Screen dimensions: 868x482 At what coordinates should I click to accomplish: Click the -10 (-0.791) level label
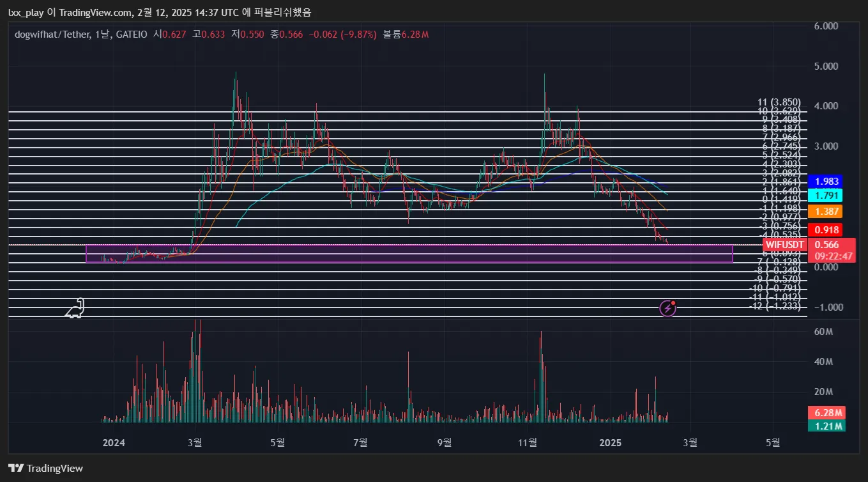[775, 288]
